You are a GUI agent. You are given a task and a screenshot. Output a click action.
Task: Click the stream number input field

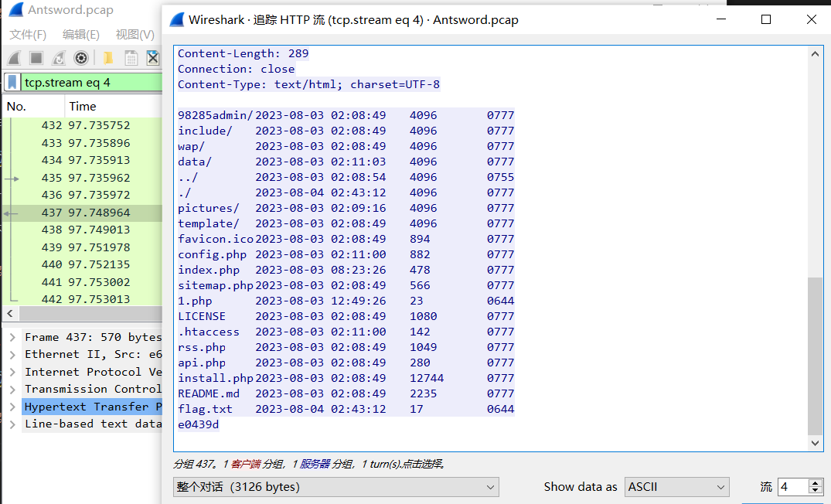[792, 487]
